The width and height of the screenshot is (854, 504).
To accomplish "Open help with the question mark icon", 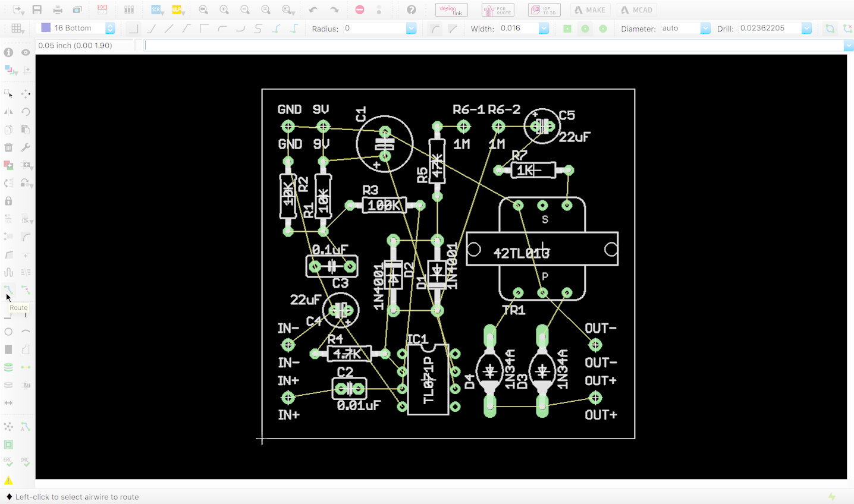I will click(x=412, y=10).
